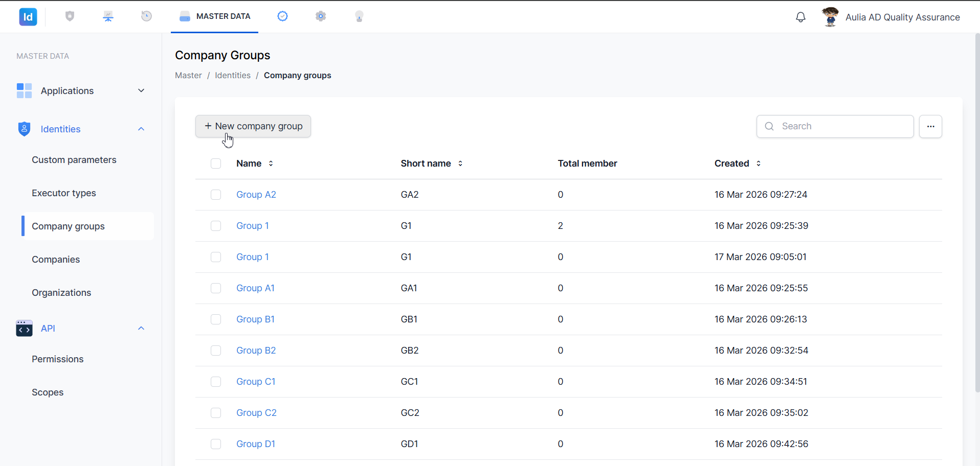The height and width of the screenshot is (466, 980).
Task: Open the lightbulb icon in top bar
Action: [x=359, y=16]
